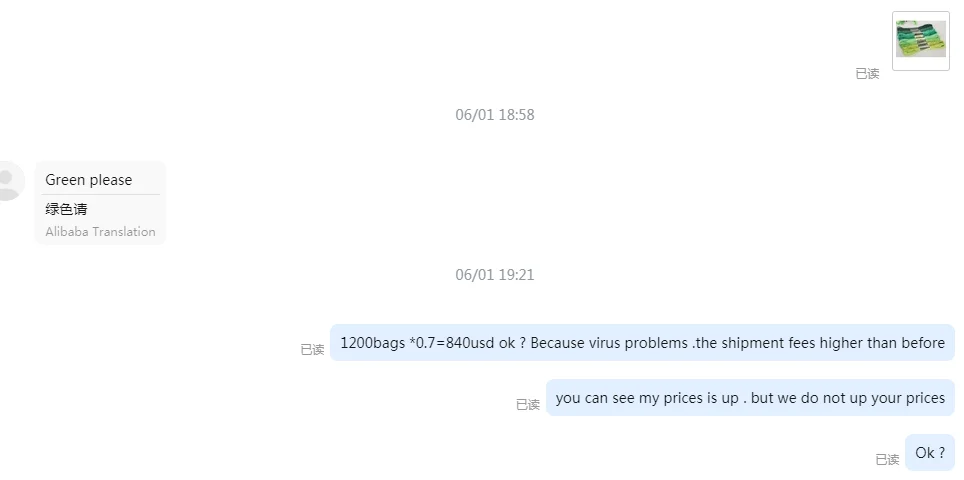Click read status beside the "Ok ?" message
The width and height of the screenshot is (964, 480).
pos(887,460)
